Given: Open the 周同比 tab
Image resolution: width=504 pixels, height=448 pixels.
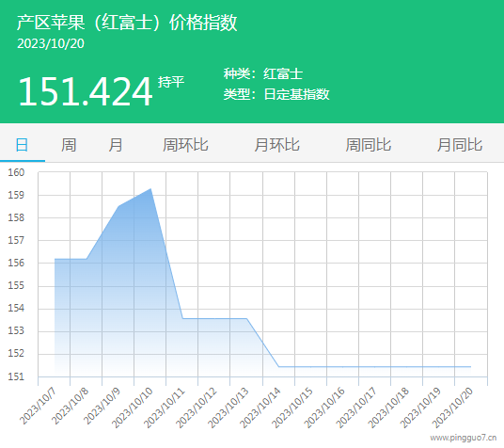Looking at the screenshot, I should click(x=369, y=145).
